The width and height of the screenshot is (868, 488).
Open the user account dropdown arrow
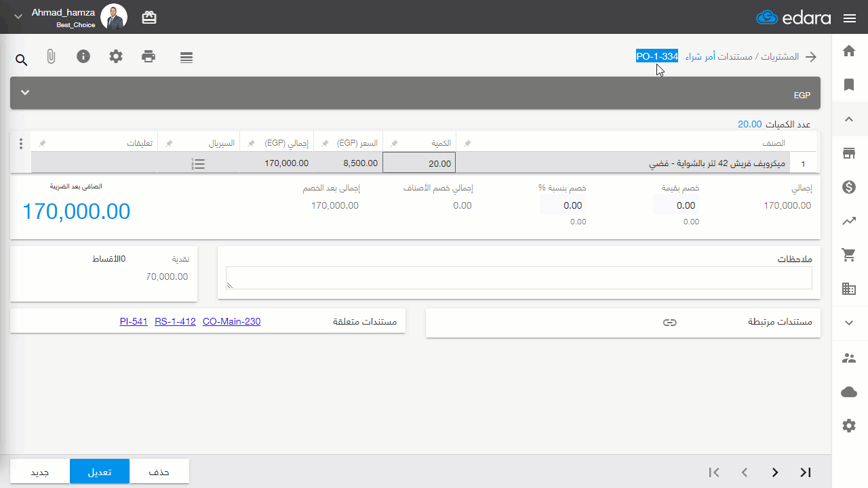[18, 16]
